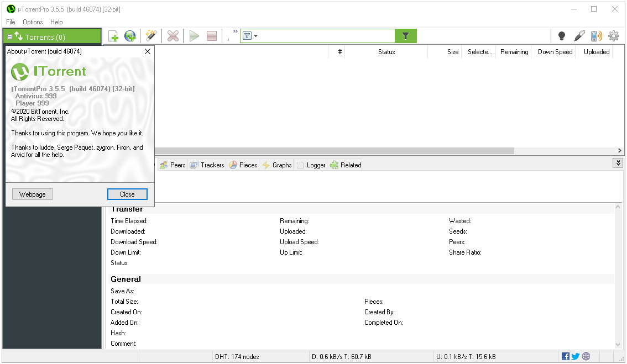Sort by the Remaining column header
Screen dimensions: 627x364
514,52
